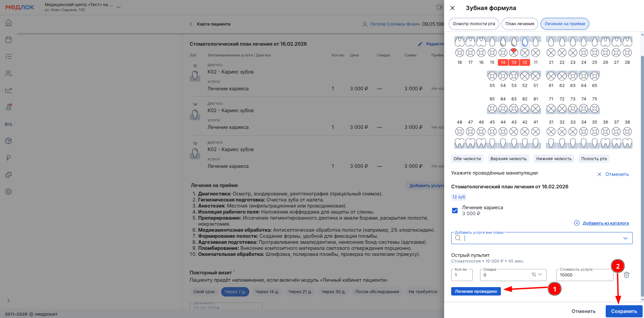Uncheck the Лечение кариеса checkbox
Screen dimensions: 644x318
point(455,211)
